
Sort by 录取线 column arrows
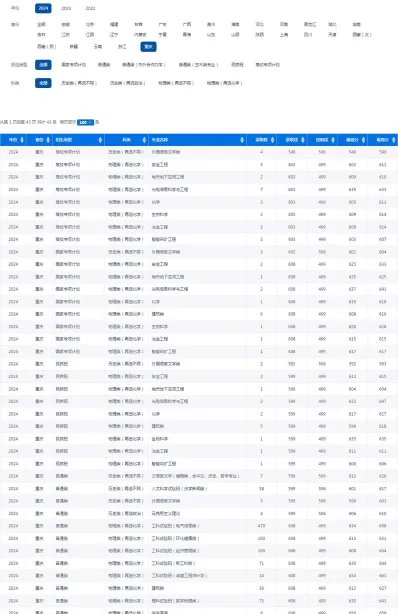tap(303, 140)
